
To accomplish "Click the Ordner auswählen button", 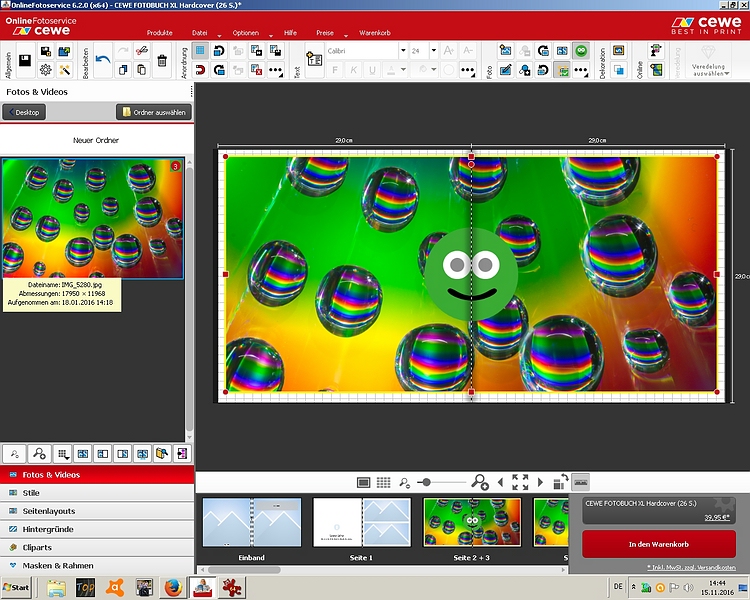I will click(x=153, y=113).
